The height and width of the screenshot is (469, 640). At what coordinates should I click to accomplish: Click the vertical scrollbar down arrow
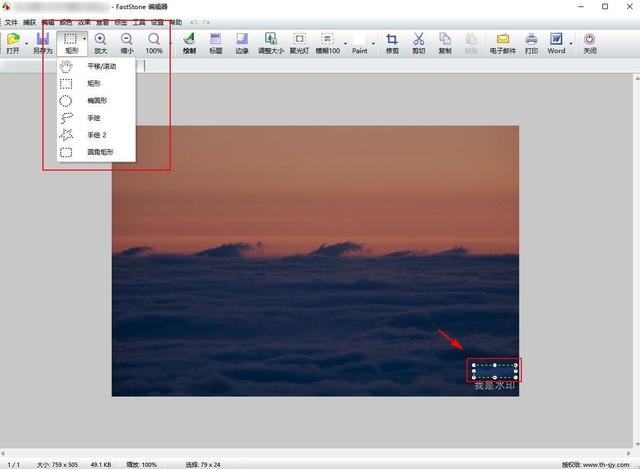tap(637, 445)
